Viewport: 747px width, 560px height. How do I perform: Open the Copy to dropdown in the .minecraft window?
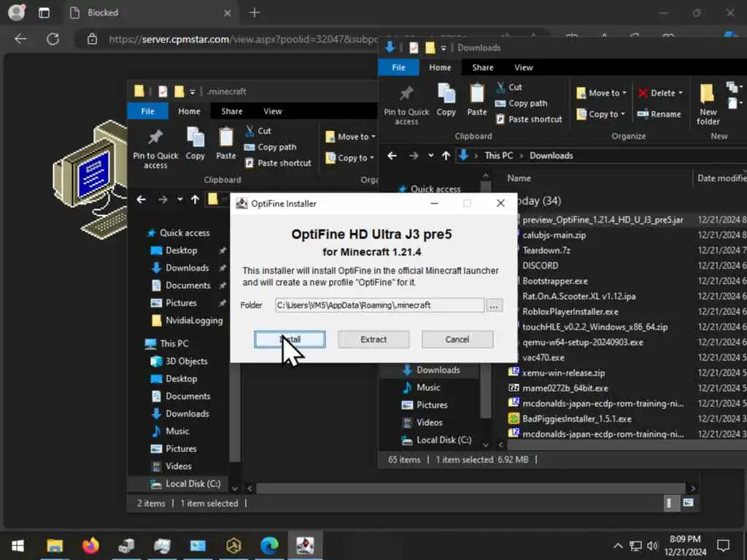coord(349,158)
